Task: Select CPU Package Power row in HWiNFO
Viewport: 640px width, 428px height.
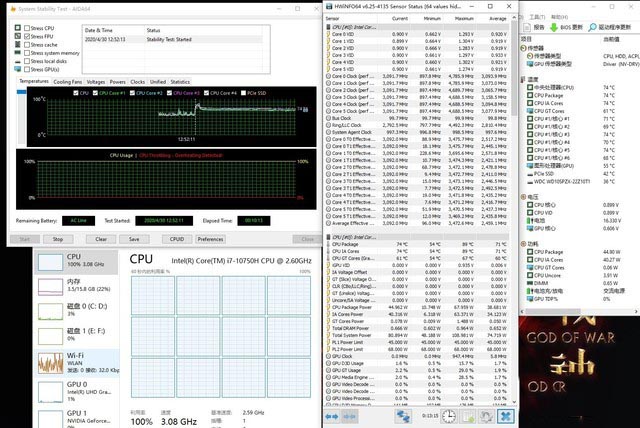Action: (x=416, y=307)
